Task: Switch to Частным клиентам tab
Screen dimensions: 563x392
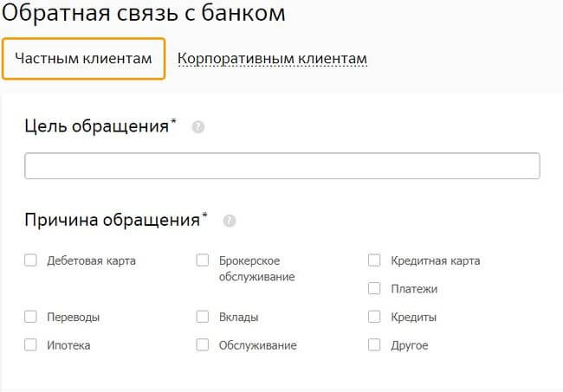Action: tap(83, 59)
